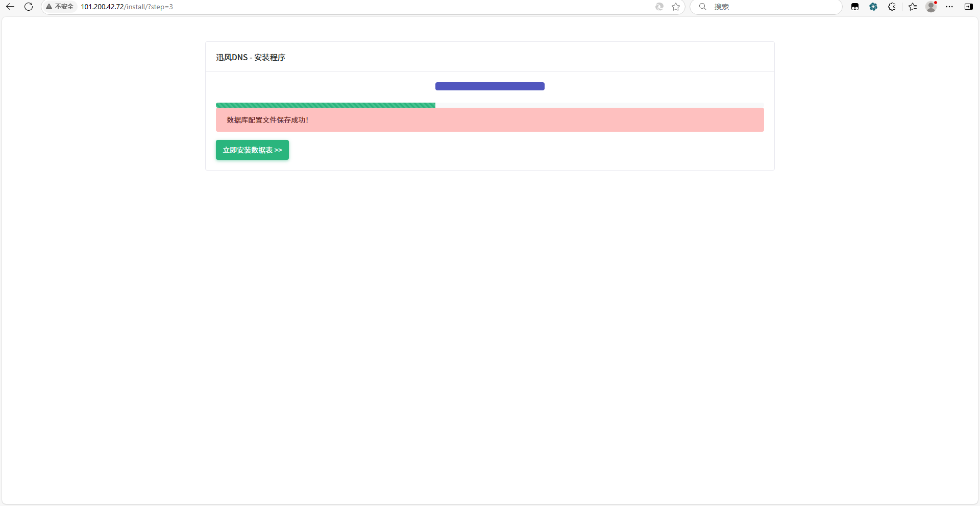980x506 pixels.
Task: Toggle the browser sidebar panel icon
Action: 968,7
